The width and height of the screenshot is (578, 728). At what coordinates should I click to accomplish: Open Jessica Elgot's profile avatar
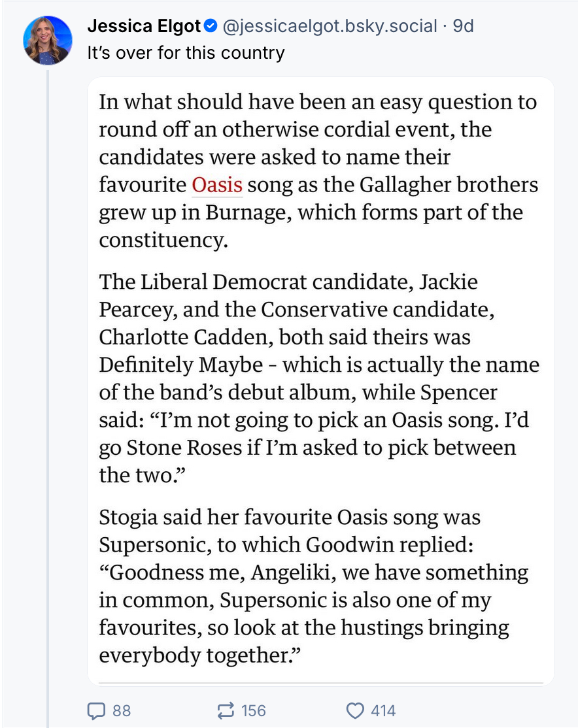pyautogui.click(x=48, y=41)
